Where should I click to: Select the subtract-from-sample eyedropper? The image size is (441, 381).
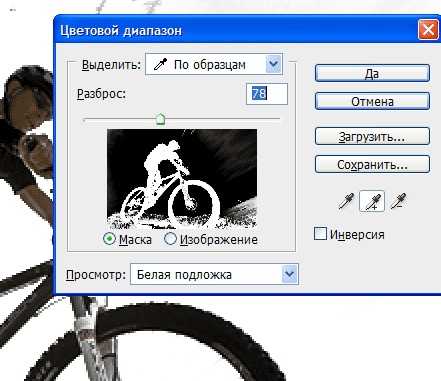pyautogui.click(x=398, y=201)
